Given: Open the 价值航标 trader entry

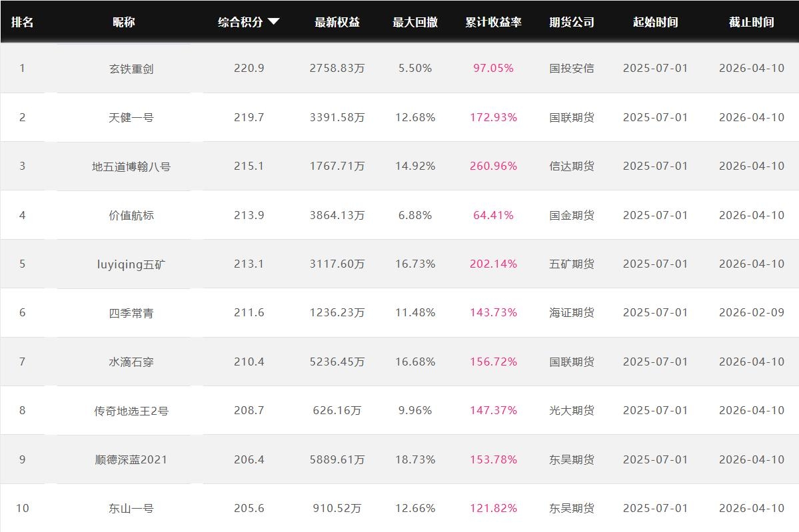Looking at the screenshot, I should (131, 216).
